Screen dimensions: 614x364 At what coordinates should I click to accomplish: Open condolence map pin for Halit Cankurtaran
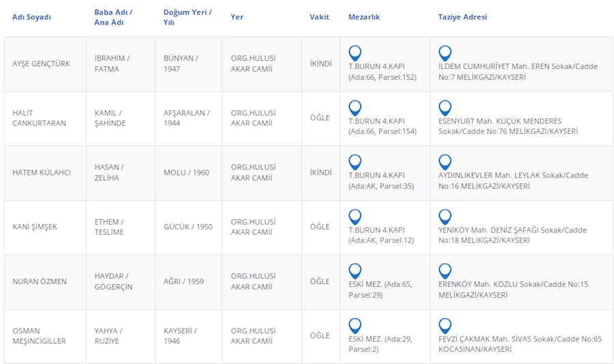pos(445,107)
